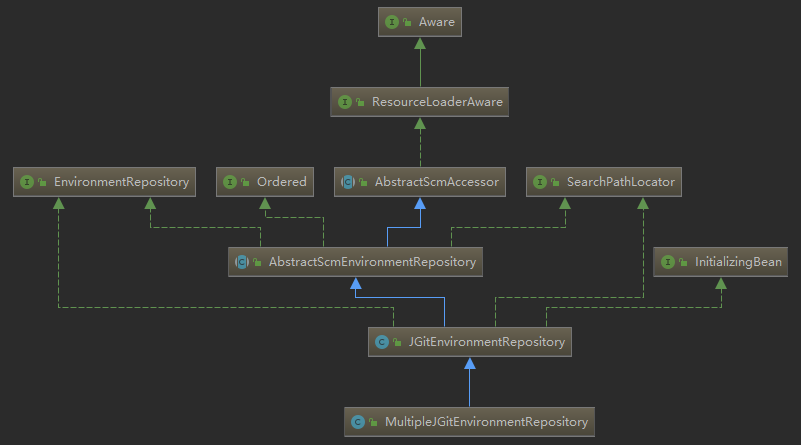Viewport: 801px width, 445px height.
Task: Click the lock icon beside MultipleJGitEnvironmentRepository
Action: pyautogui.click(x=373, y=422)
